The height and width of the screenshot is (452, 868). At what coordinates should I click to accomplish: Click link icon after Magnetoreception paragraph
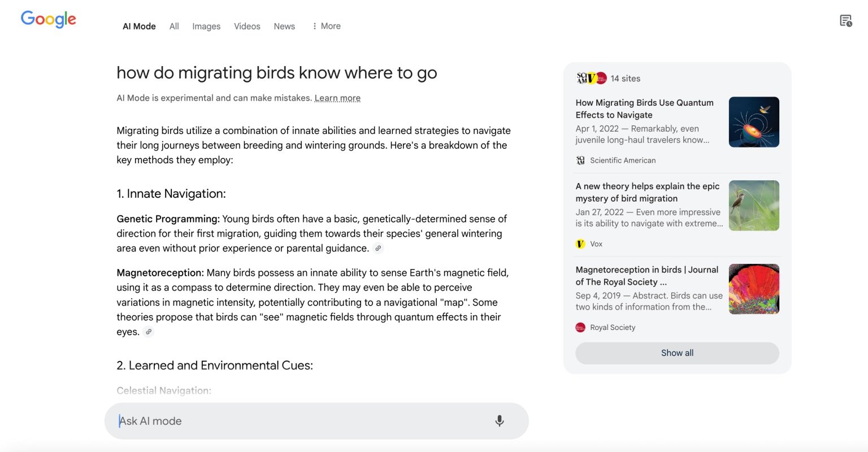pos(149,332)
